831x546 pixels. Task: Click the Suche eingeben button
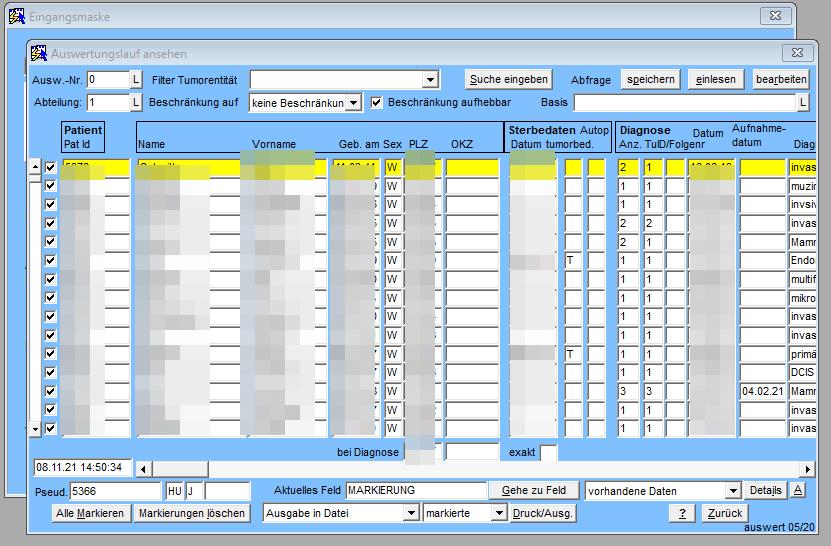coord(509,80)
